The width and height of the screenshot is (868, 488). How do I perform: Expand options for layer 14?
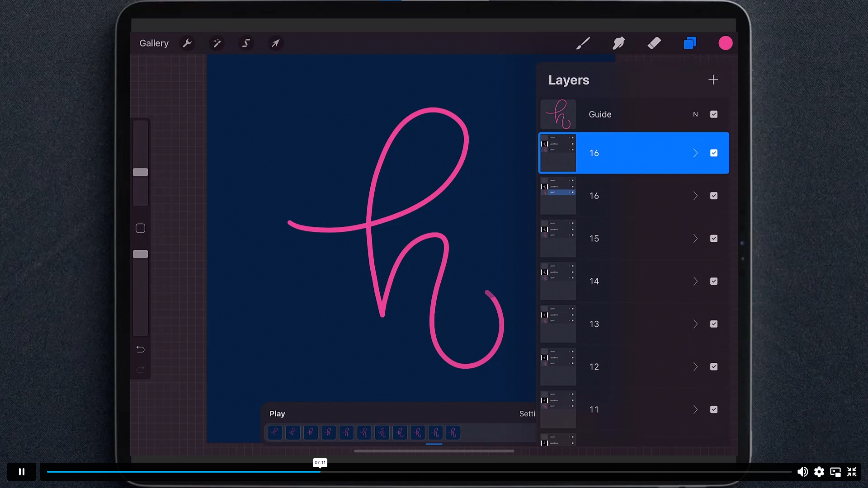[x=695, y=281]
